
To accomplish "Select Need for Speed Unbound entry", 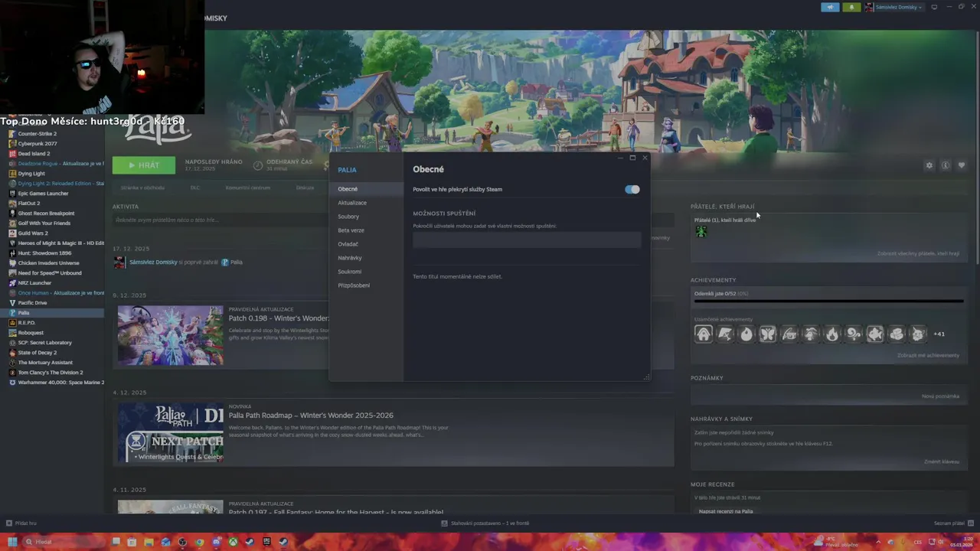I will [x=52, y=273].
